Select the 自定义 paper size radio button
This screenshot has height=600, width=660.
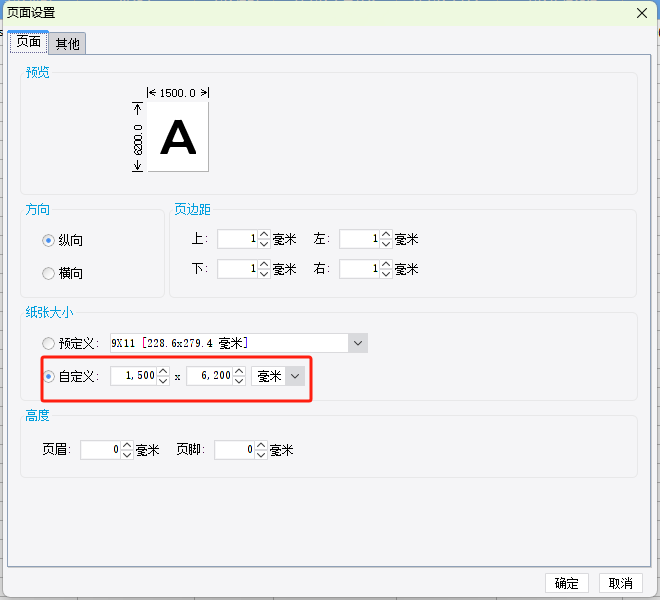point(48,376)
